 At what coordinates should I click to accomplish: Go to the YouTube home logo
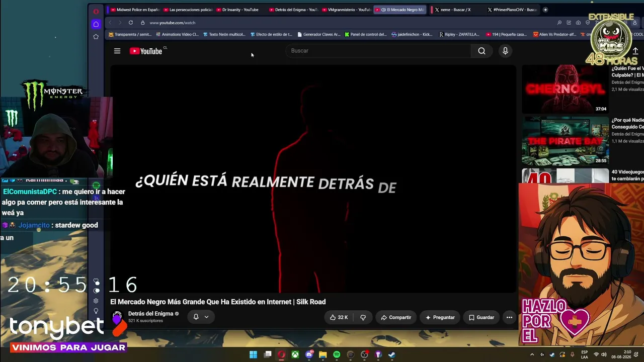click(146, 51)
